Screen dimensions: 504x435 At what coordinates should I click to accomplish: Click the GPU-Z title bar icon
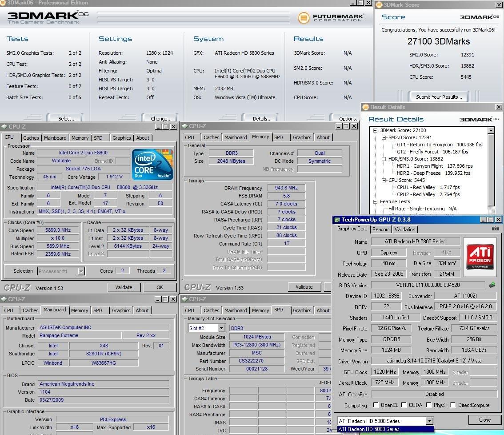coord(337,220)
